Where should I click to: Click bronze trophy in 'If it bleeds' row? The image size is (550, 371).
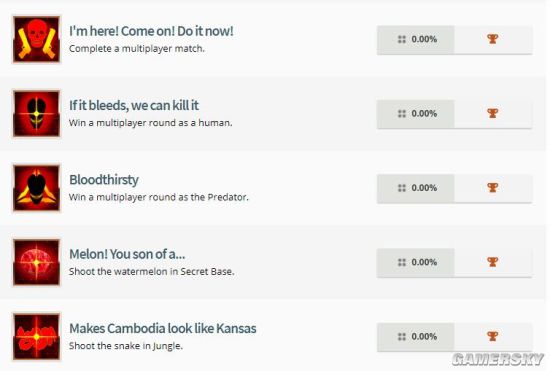point(492,113)
